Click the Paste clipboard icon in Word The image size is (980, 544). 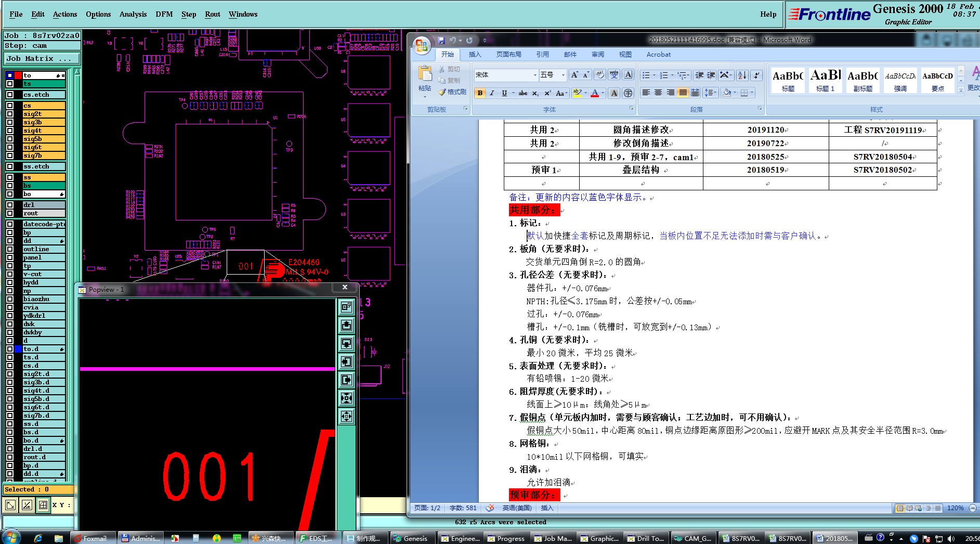tap(425, 74)
